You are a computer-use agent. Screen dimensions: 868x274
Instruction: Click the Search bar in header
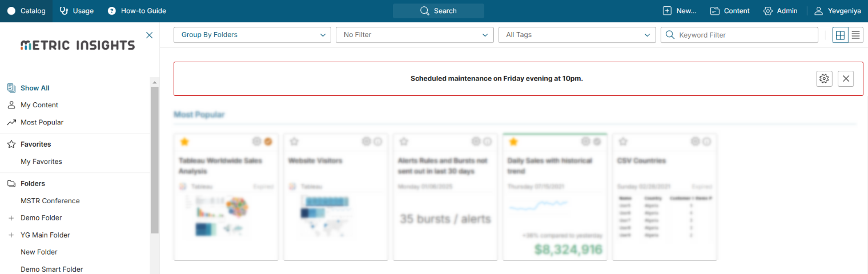click(x=438, y=11)
